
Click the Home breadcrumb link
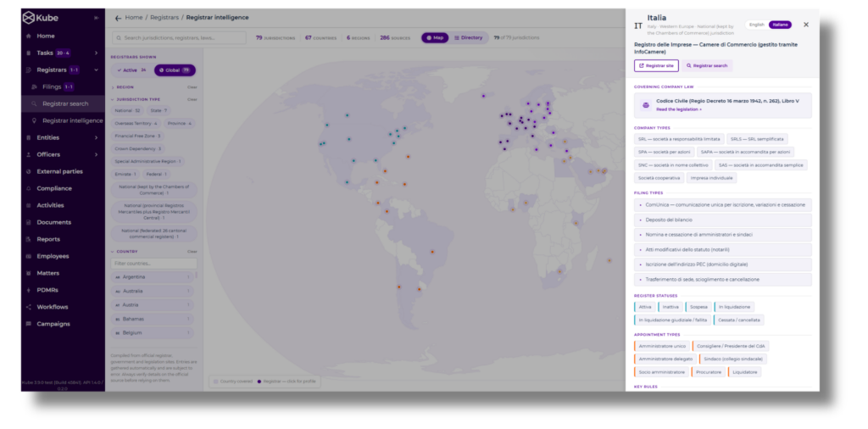coord(134,18)
